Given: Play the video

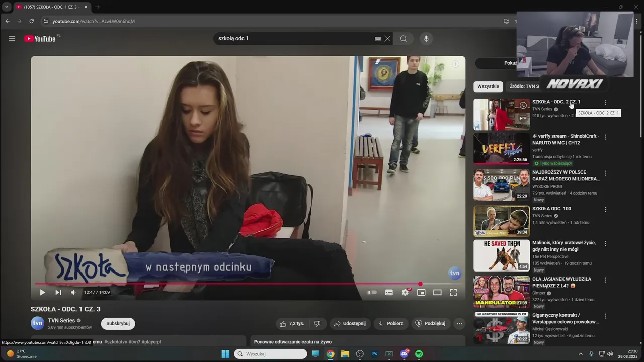Looking at the screenshot, I should (42, 292).
